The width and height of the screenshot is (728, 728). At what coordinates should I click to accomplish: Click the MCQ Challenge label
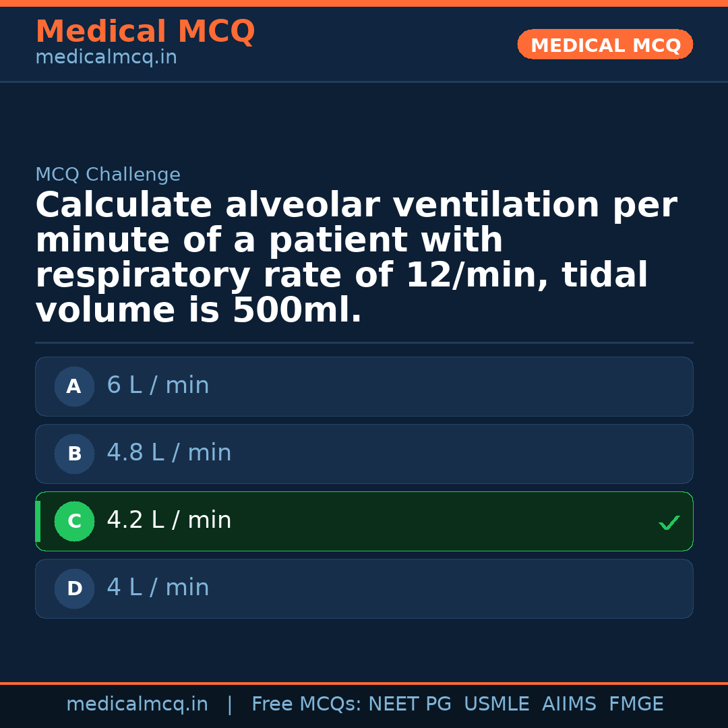point(108,175)
